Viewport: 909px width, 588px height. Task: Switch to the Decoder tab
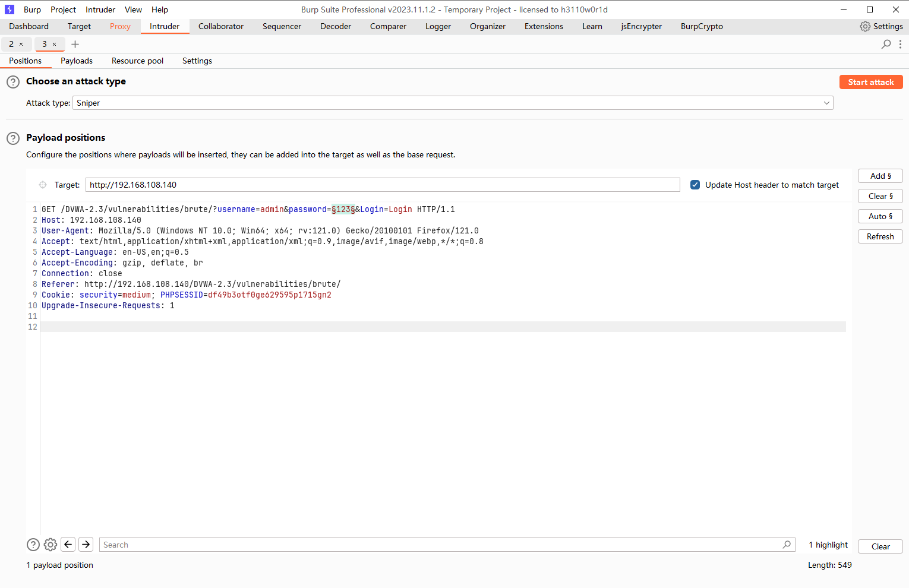(336, 26)
